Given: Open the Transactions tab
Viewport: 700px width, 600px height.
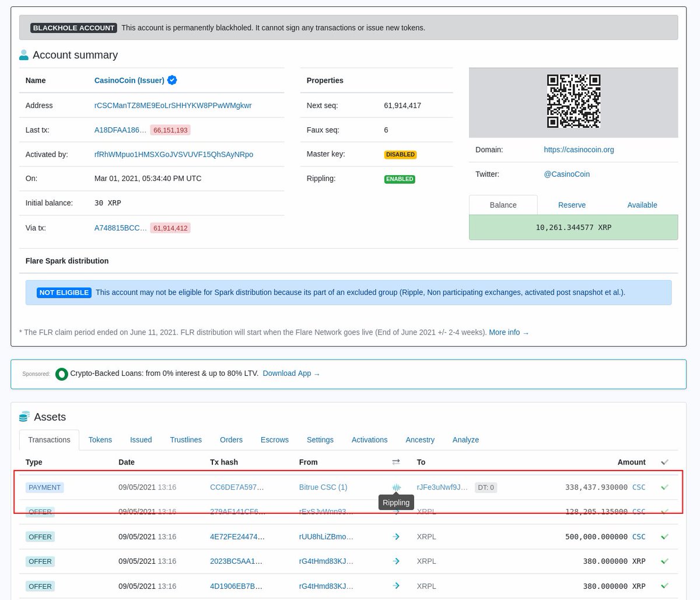Looking at the screenshot, I should [50, 439].
